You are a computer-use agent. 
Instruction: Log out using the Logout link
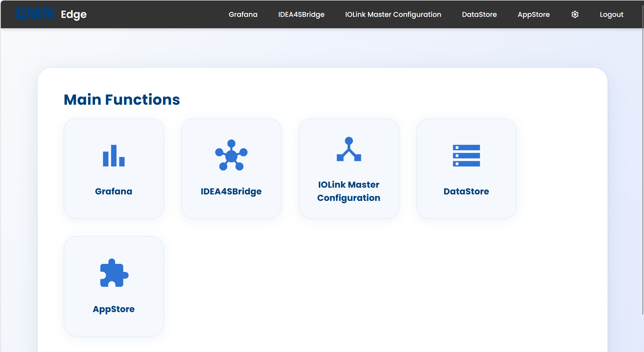point(611,15)
